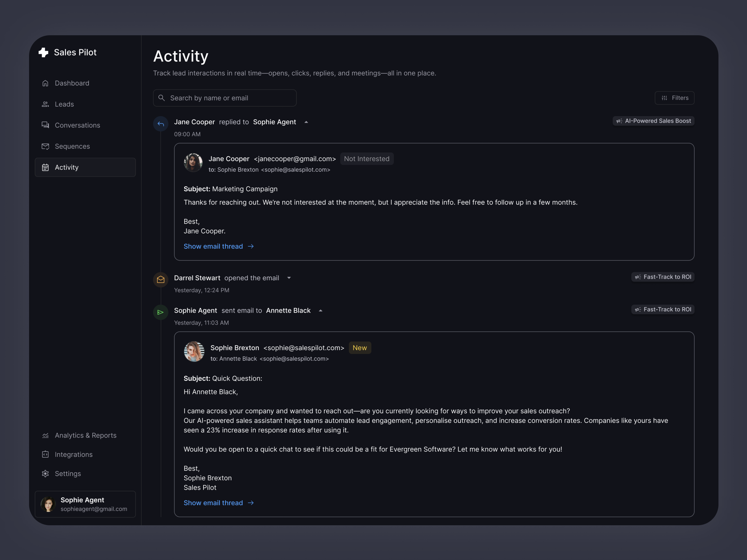
Task: Open the Conversations menu item
Action: [x=77, y=125]
